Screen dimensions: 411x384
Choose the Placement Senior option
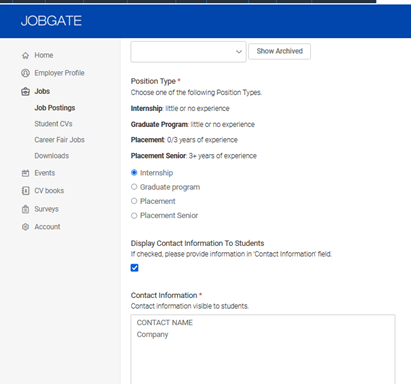point(134,216)
